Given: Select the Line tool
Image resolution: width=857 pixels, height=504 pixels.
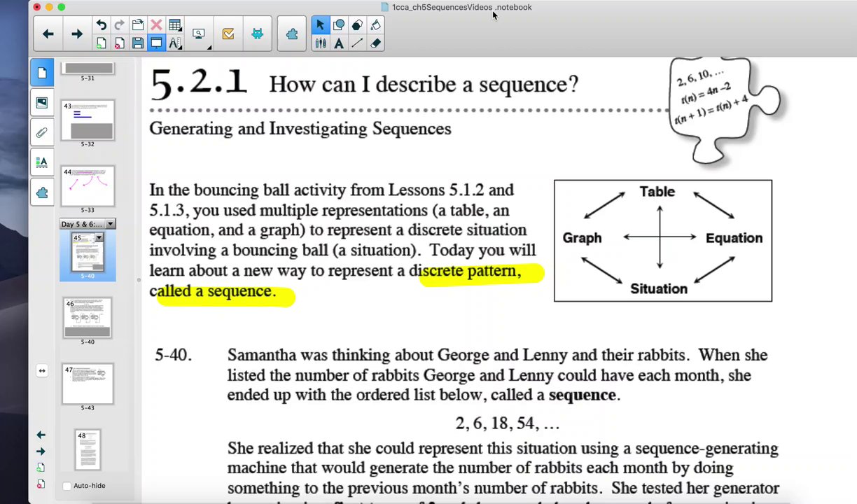Looking at the screenshot, I should pos(357,43).
